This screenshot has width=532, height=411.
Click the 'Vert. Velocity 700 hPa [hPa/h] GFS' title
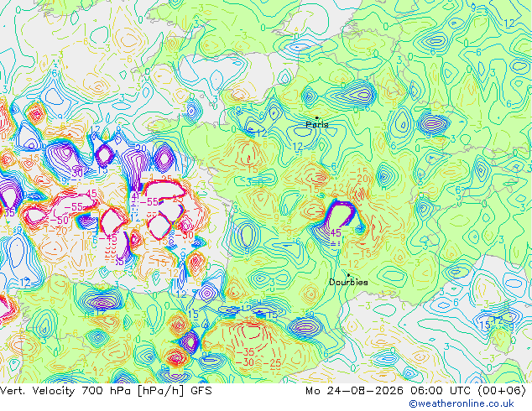pos(106,391)
